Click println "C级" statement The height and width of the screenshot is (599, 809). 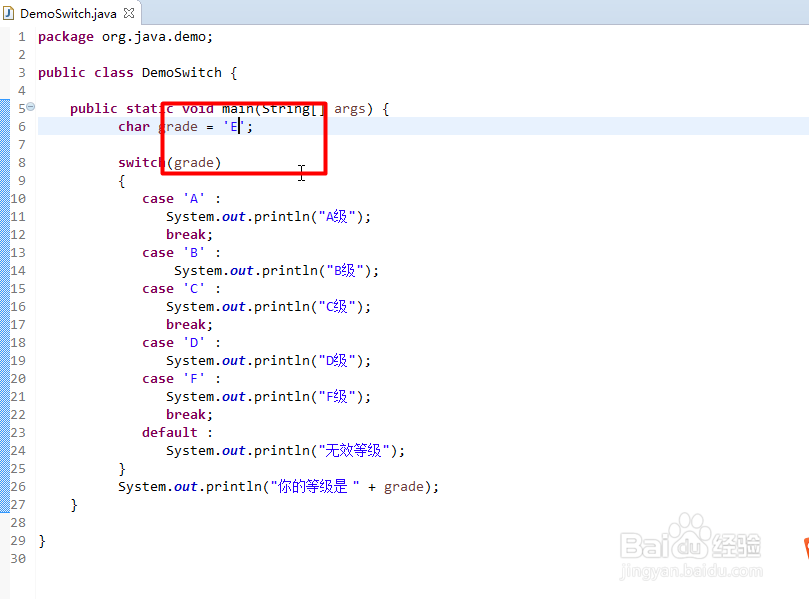268,307
